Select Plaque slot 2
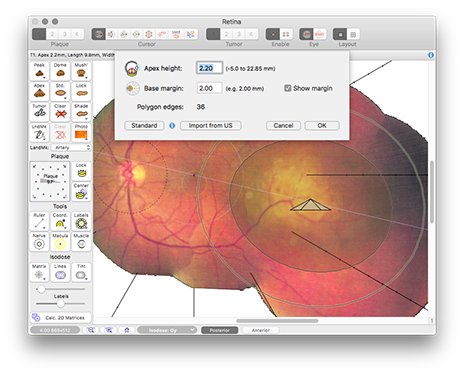This screenshot has height=375, width=464. [52, 34]
